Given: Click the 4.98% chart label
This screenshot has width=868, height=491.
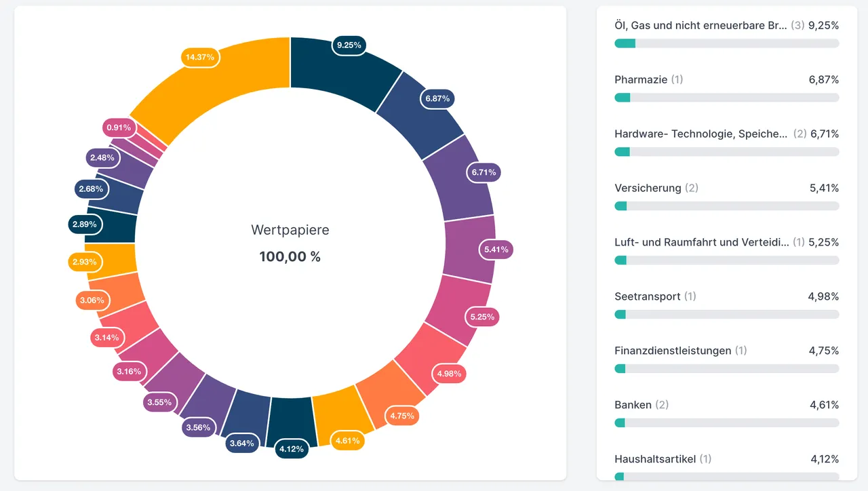Looking at the screenshot, I should pyautogui.click(x=449, y=374).
